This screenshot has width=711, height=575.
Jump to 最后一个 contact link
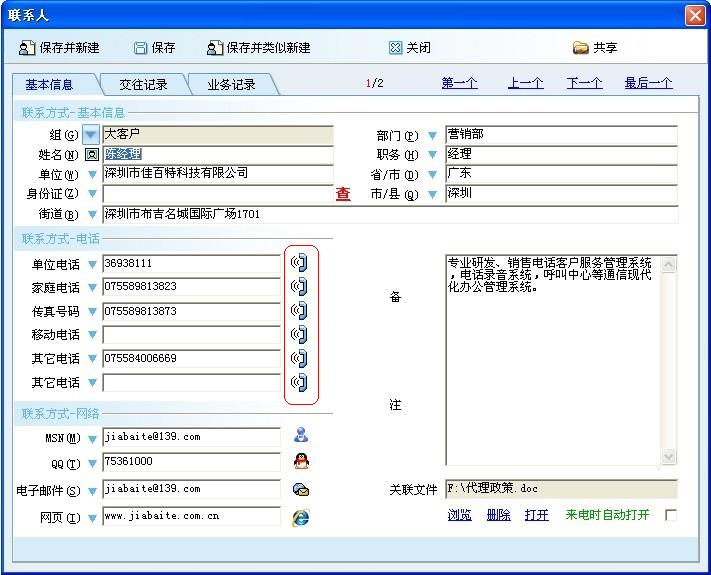click(x=648, y=83)
